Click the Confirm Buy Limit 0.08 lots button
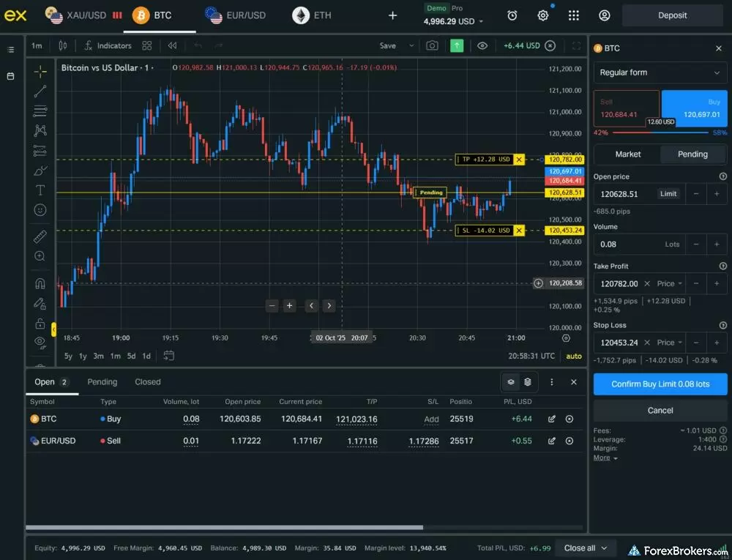The image size is (732, 560). point(660,384)
